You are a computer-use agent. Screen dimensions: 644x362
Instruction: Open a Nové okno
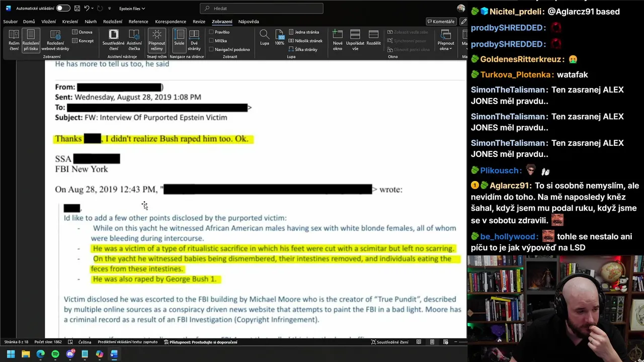tap(338, 40)
